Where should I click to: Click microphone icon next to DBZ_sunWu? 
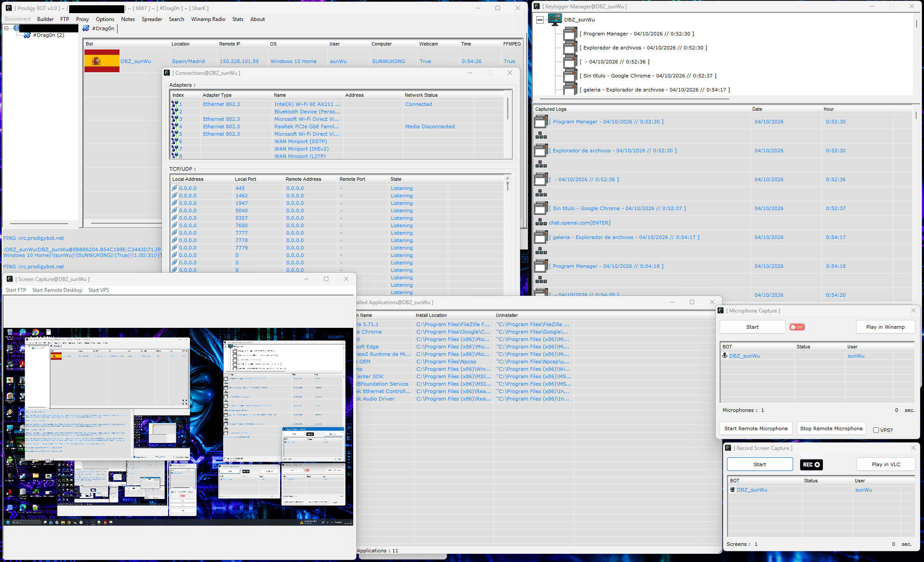click(x=725, y=355)
